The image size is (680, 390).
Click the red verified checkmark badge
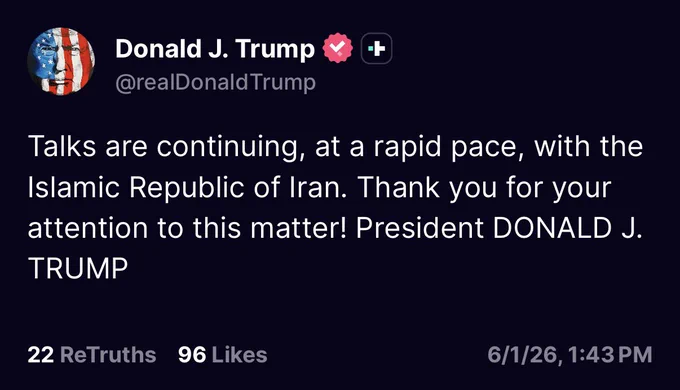[337, 48]
